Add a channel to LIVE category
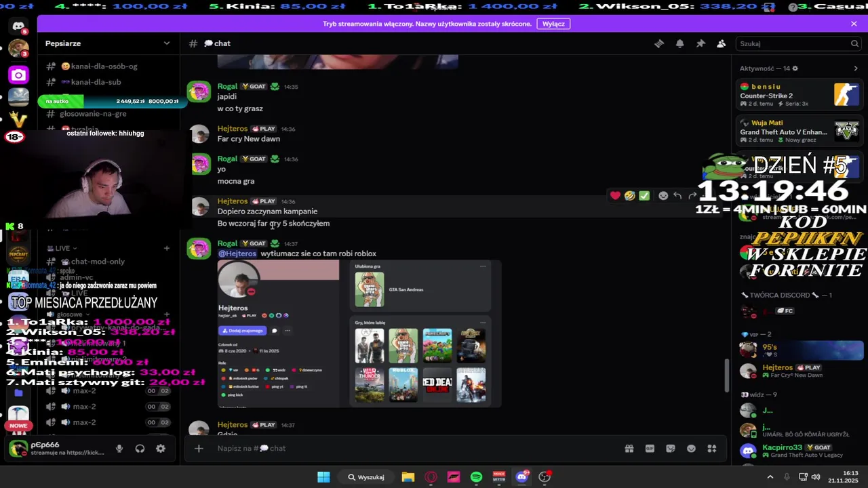 [x=166, y=248]
